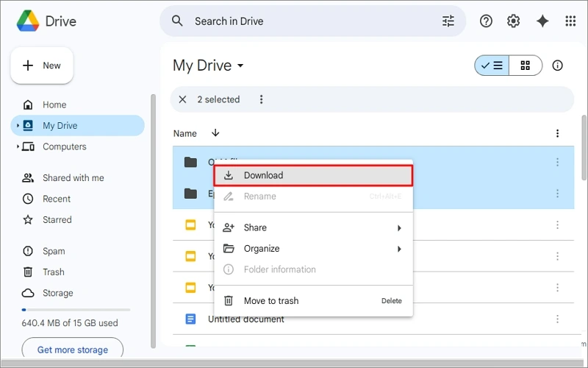Click the second selected folder icon
Screen dimensions: 588x368
pyautogui.click(x=190, y=194)
